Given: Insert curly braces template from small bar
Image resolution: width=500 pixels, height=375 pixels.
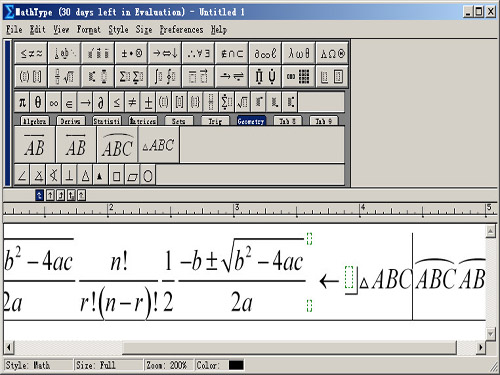Looking at the screenshot, I should [x=195, y=102].
